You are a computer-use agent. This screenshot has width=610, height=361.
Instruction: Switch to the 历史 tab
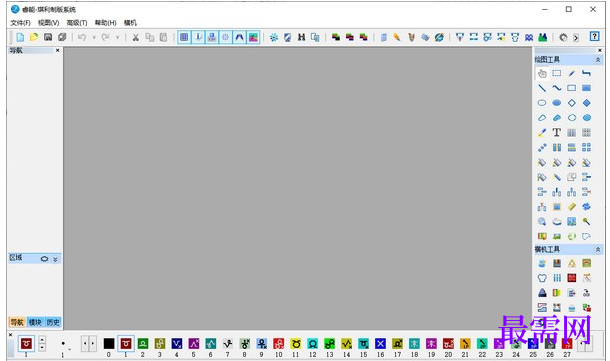pos(53,322)
